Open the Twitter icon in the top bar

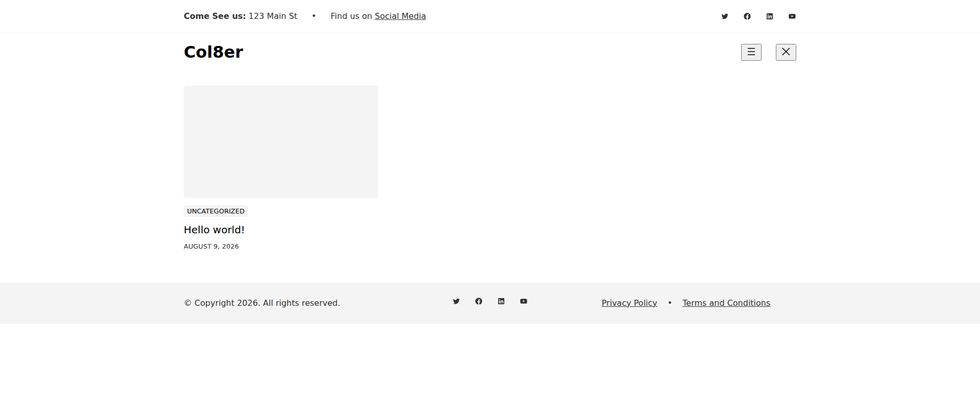coord(725,16)
